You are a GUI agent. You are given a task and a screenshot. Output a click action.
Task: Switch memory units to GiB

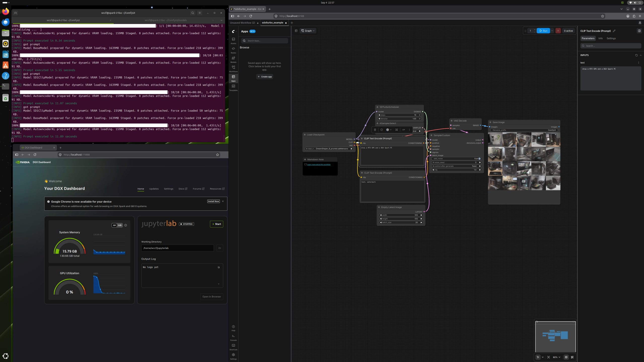point(120,225)
